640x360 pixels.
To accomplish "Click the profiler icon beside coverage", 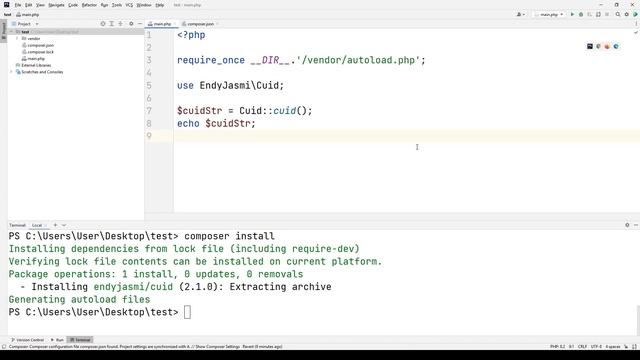I will [598, 14].
